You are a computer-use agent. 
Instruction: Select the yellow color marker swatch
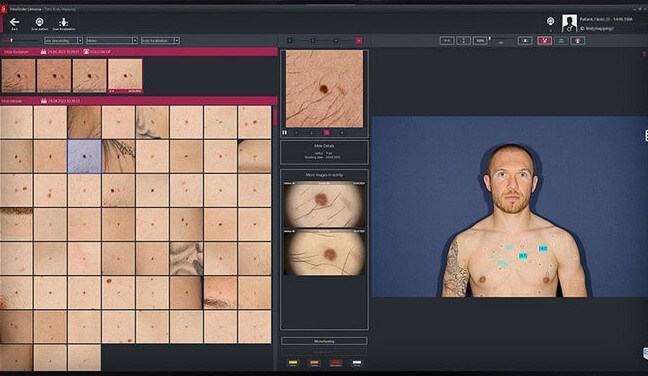[x=293, y=363]
